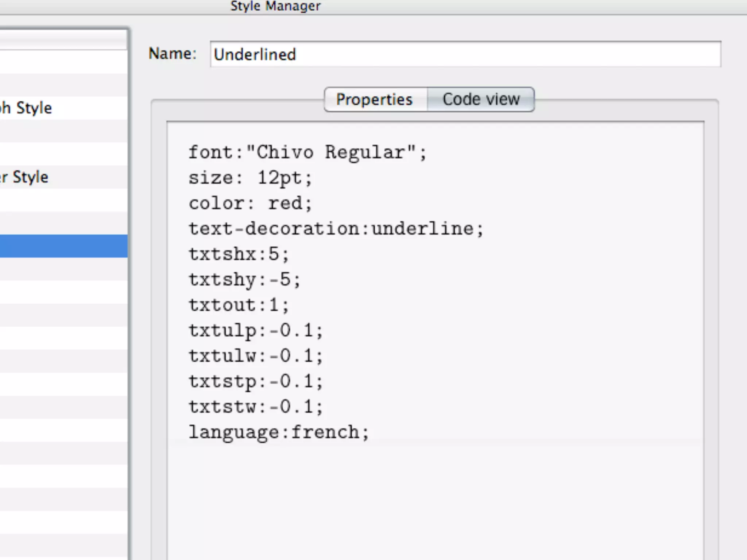The height and width of the screenshot is (560, 747).
Task: Switch to the Properties tab
Action: click(x=375, y=100)
